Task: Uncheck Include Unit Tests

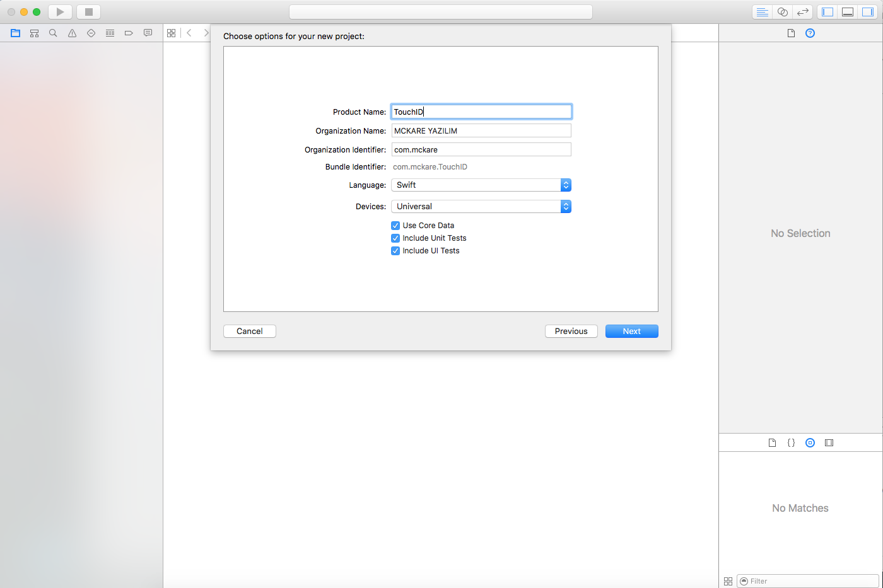Action: [395, 238]
